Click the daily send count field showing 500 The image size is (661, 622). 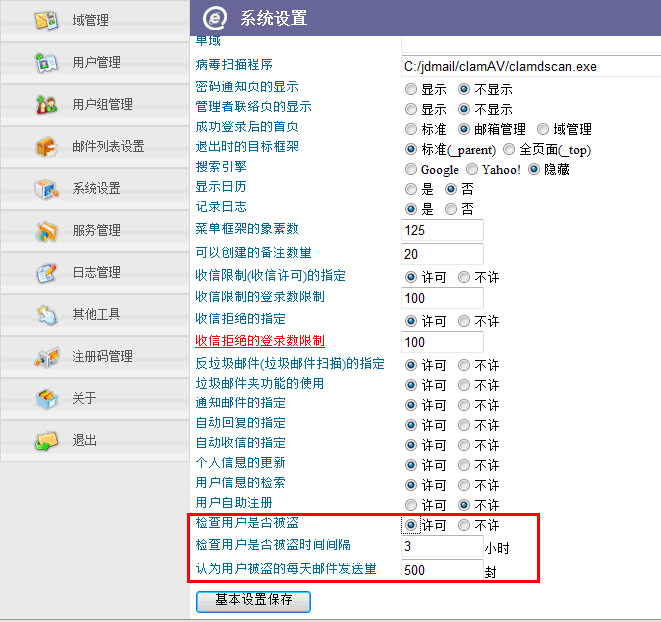click(442, 570)
